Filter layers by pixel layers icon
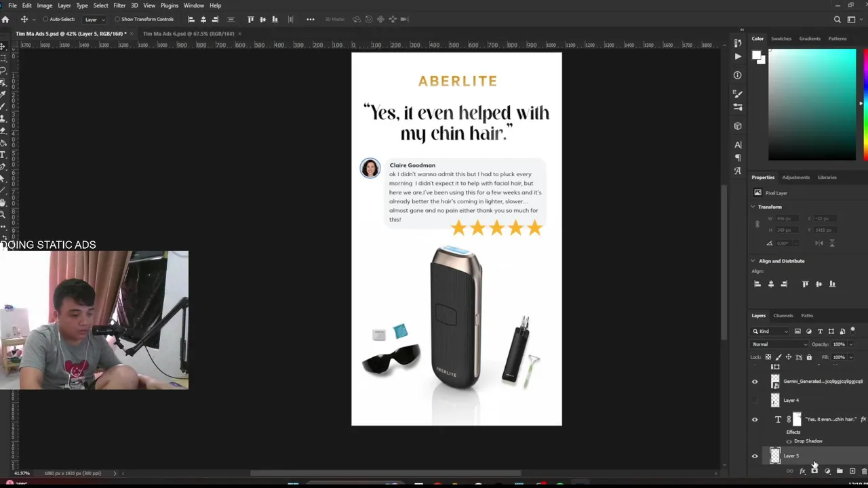Image resolution: width=868 pixels, height=488 pixels. coord(797,331)
